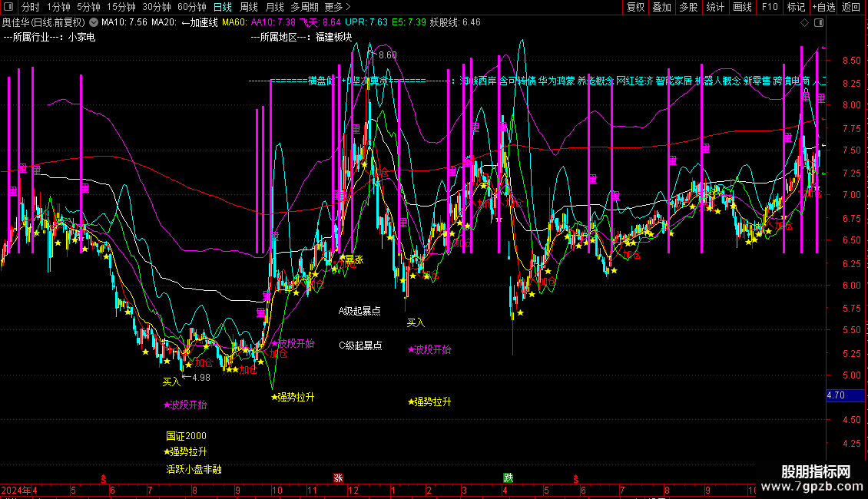
Task: Click the C级起暴点 annotation
Action: click(x=360, y=345)
